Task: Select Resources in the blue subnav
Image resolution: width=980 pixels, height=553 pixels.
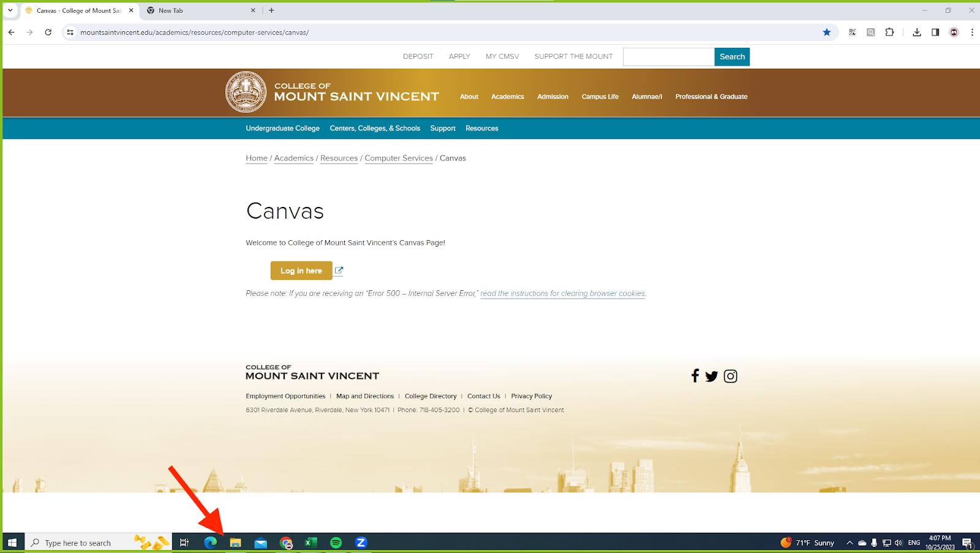Action: (x=482, y=129)
